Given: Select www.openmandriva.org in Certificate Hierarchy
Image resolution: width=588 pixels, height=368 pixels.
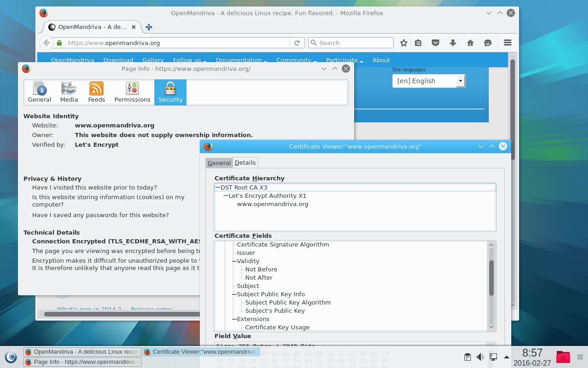Looking at the screenshot, I should click(x=272, y=204).
